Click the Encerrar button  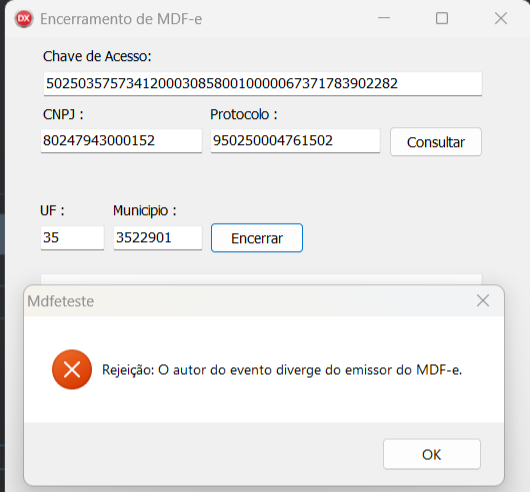257,238
